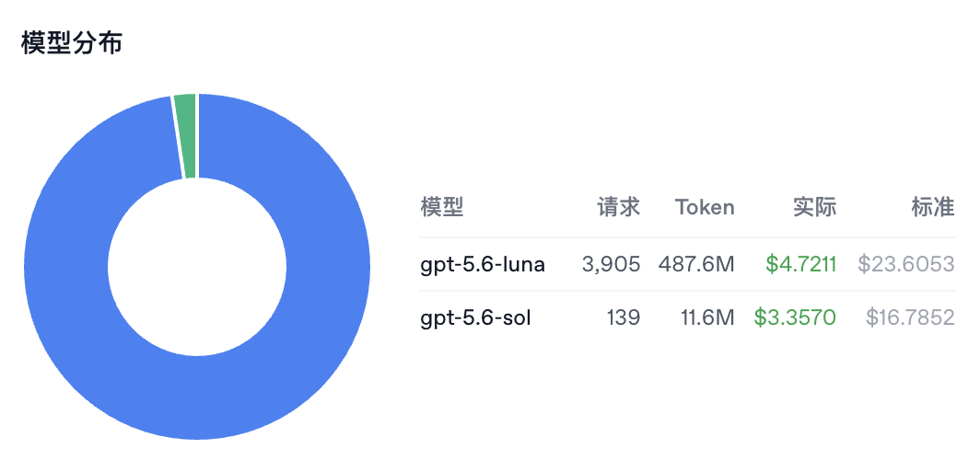Click the 3,905 request count
The height and width of the screenshot is (449, 980).
pyautogui.click(x=611, y=265)
